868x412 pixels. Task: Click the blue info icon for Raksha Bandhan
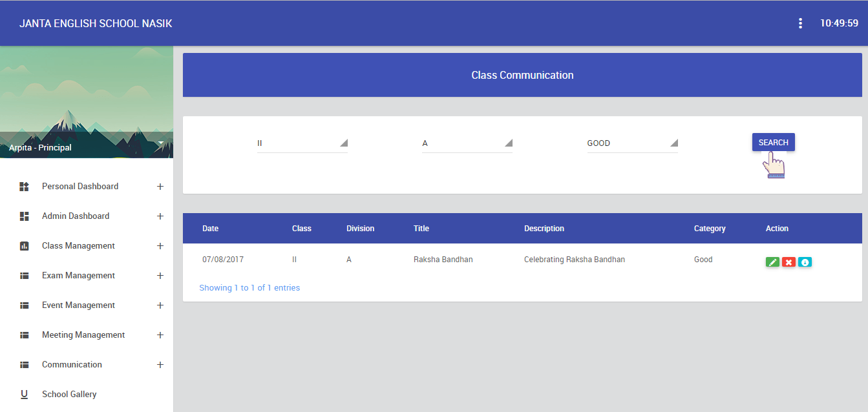[805, 262]
